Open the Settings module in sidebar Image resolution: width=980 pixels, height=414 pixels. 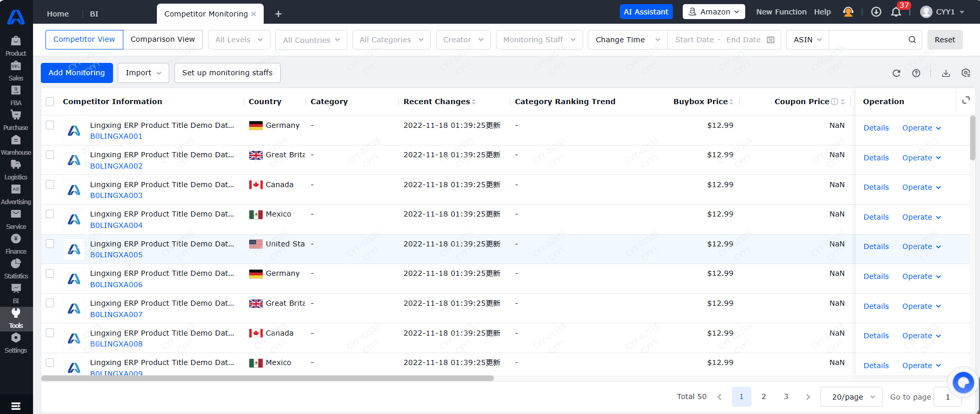point(16,343)
